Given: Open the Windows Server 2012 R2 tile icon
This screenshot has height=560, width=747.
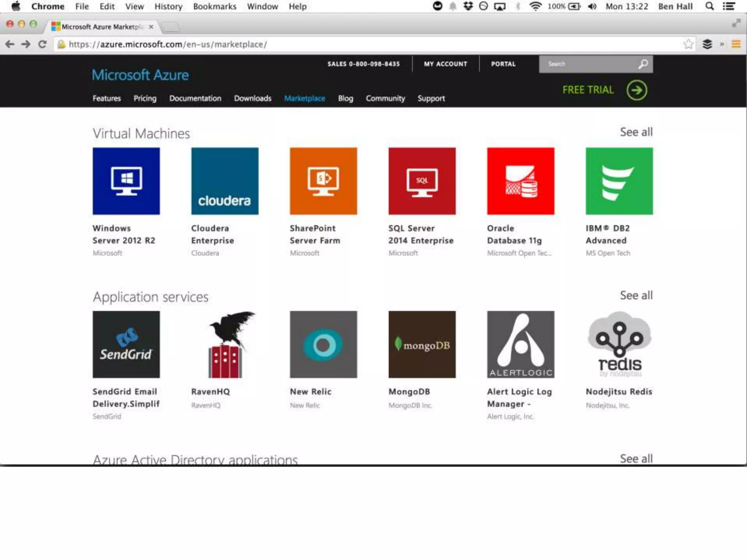Looking at the screenshot, I should click(126, 181).
